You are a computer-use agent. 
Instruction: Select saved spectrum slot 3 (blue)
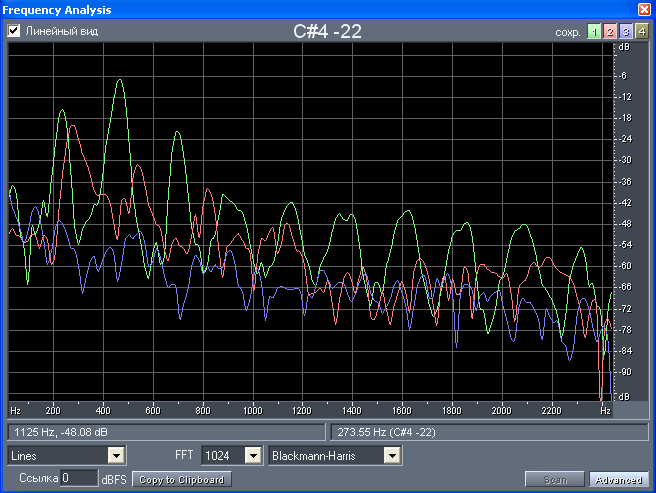625,31
